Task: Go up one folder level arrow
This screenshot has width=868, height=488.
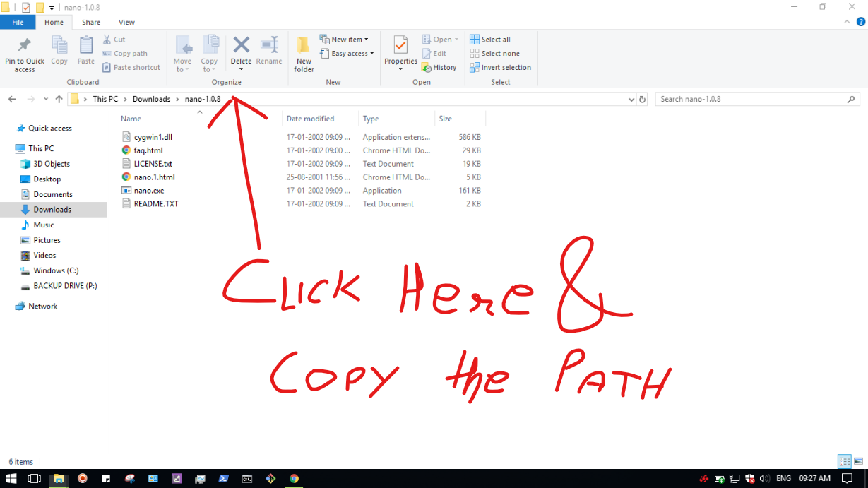Action: (x=59, y=100)
